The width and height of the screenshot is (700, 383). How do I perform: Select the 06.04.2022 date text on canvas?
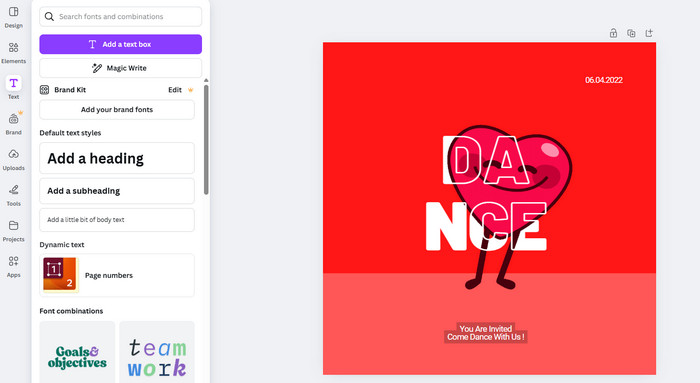[604, 80]
